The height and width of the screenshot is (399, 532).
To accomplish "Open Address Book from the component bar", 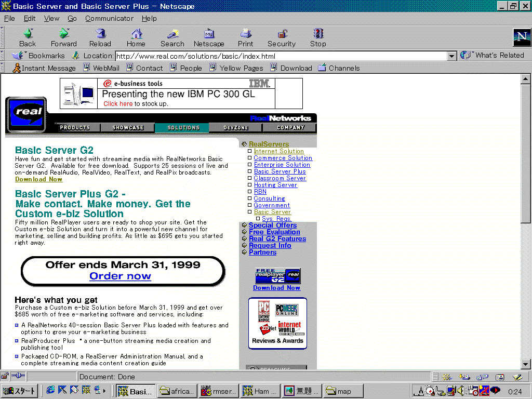I will click(500, 377).
